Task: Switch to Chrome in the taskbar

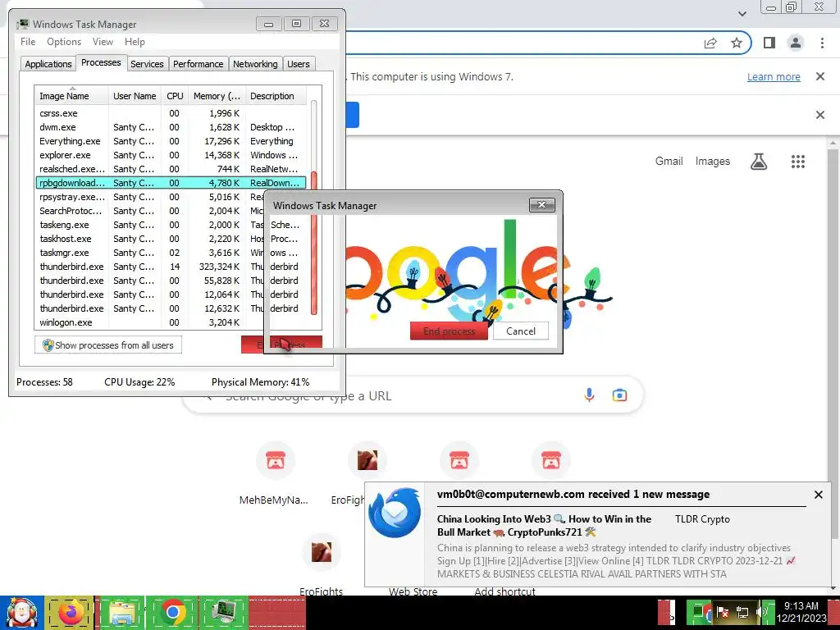Action: click(172, 613)
